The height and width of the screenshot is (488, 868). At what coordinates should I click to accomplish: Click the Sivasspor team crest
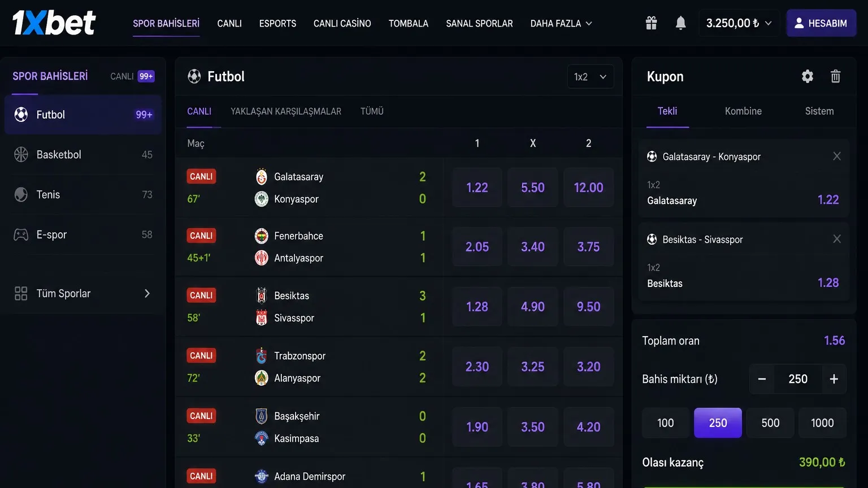coord(261,317)
